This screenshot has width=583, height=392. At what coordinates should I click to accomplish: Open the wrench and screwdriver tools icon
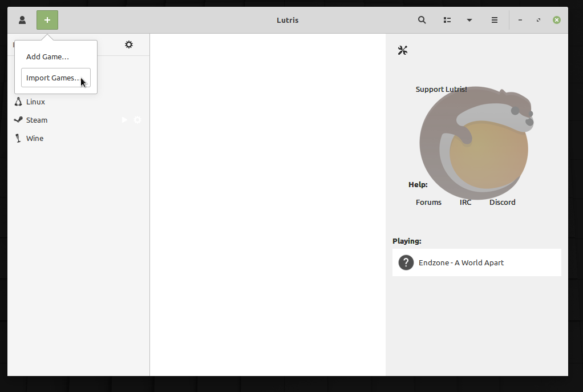click(x=403, y=50)
